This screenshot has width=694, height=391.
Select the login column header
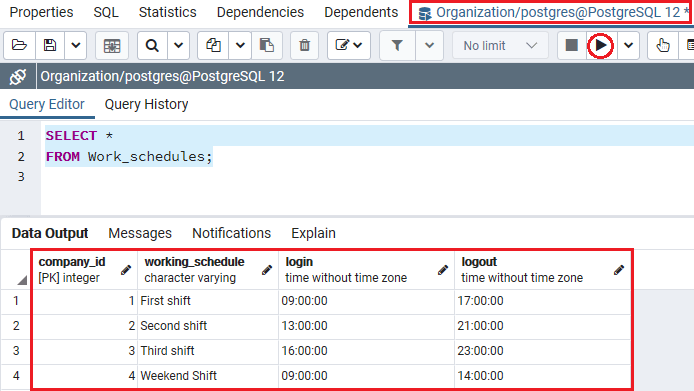click(366, 270)
